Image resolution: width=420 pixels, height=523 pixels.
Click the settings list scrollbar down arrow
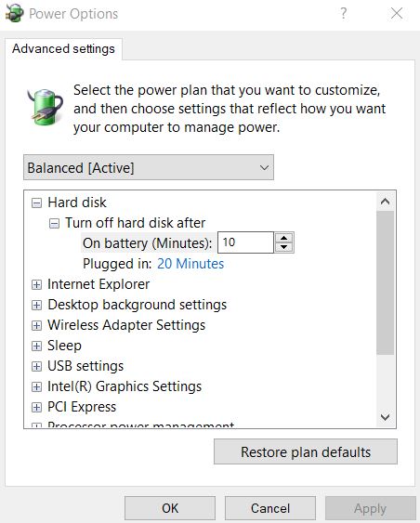386,417
